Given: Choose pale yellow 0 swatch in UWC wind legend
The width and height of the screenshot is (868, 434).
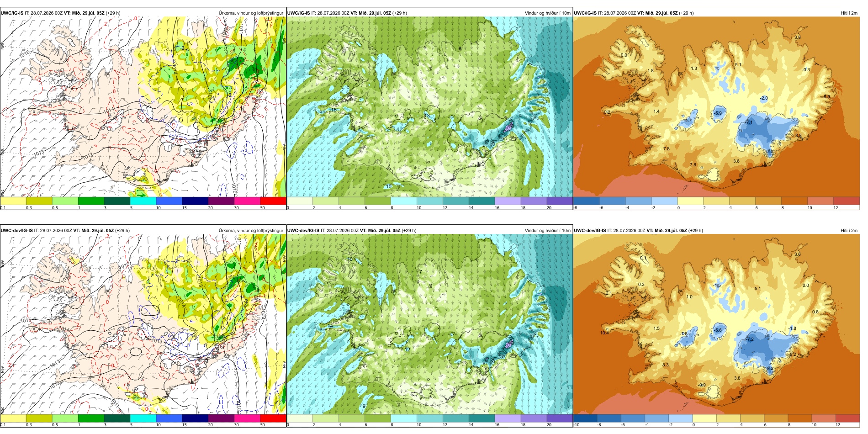Looking at the screenshot, I should click(x=300, y=201).
